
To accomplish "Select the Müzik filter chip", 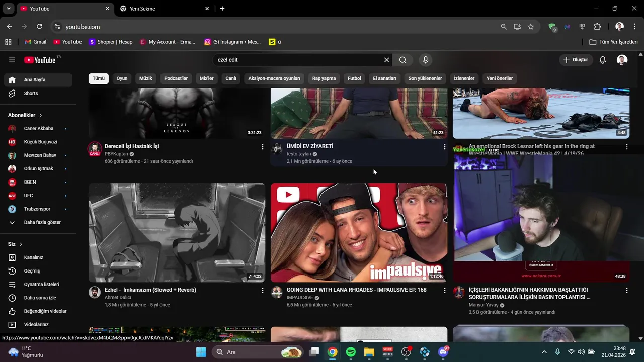I will click(x=146, y=78).
